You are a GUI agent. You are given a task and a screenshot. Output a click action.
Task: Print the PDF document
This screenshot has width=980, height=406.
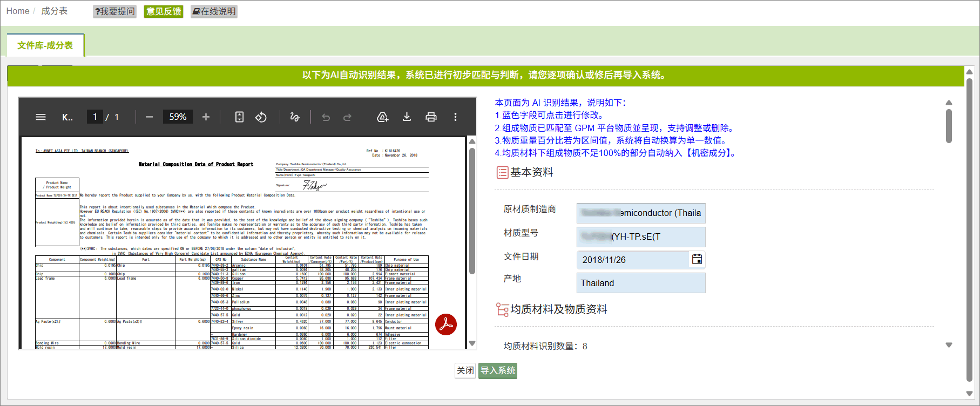431,117
